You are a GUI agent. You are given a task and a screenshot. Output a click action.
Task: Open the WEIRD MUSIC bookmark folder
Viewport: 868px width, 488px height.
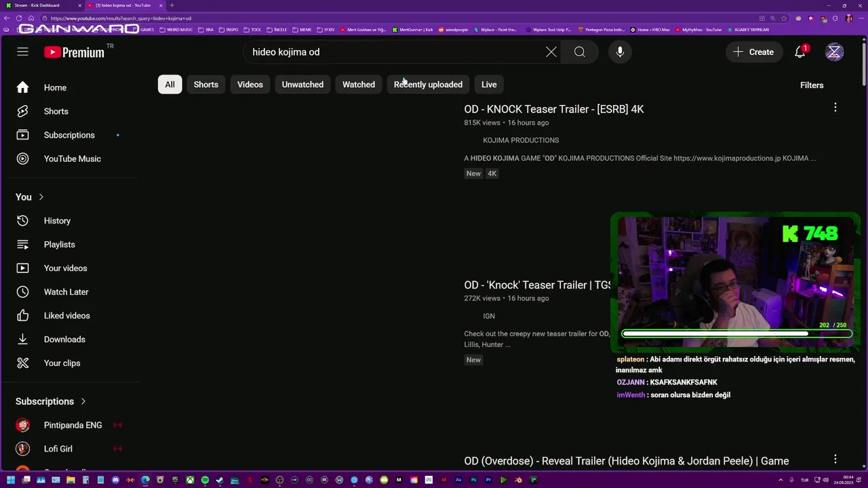click(x=176, y=30)
